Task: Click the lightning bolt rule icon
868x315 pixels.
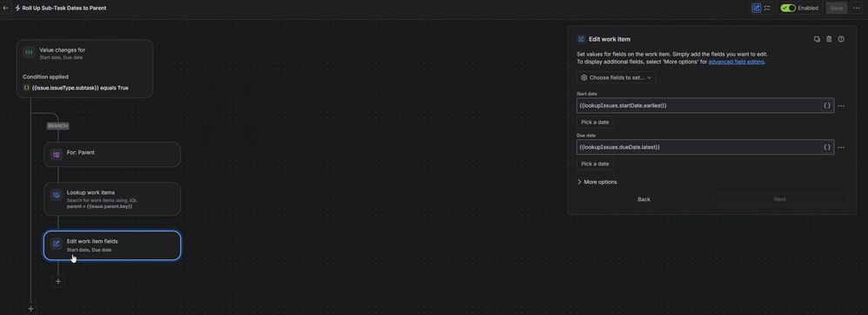Action: click(x=17, y=9)
